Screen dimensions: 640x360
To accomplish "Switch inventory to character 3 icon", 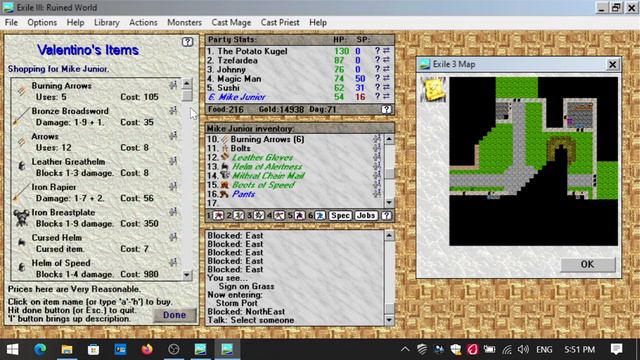I will pos(259,216).
